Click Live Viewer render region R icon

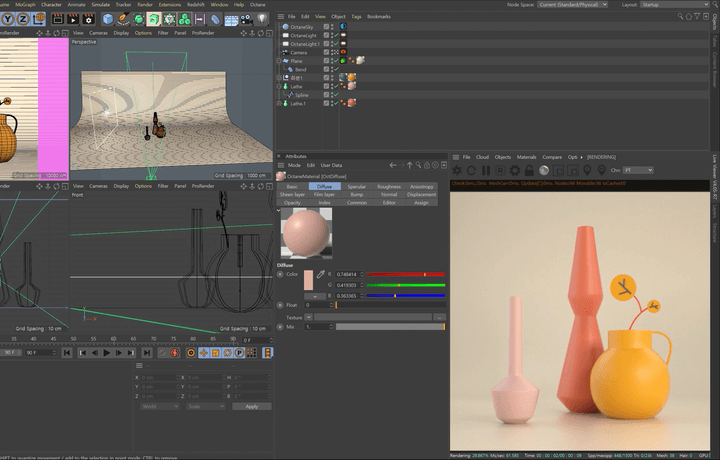pyautogui.click(x=501, y=170)
